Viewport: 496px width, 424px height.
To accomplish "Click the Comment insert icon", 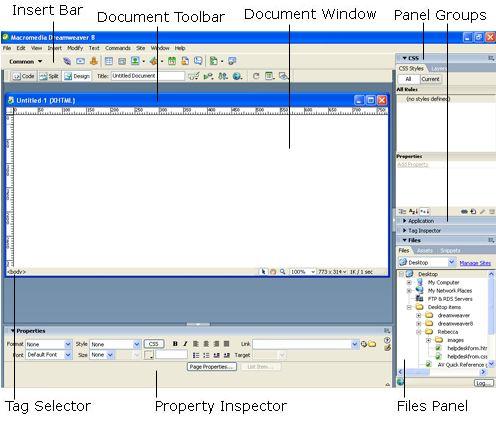I will pos(198,61).
